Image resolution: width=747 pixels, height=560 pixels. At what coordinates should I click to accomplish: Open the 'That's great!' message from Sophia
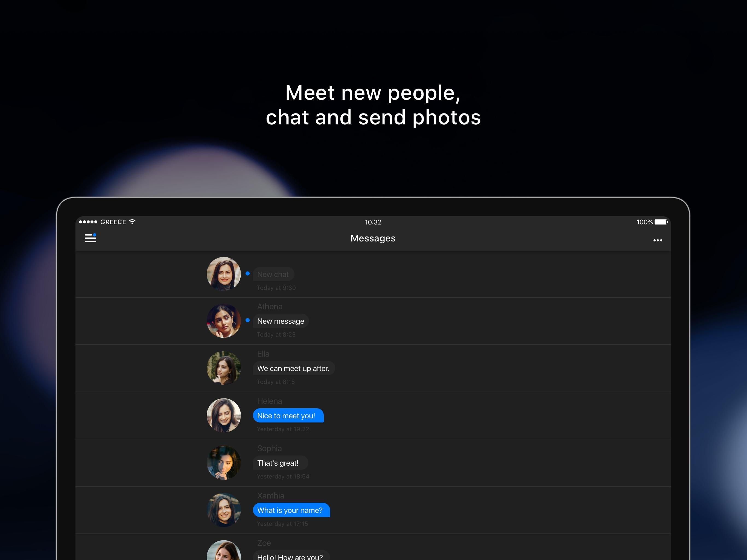tap(280, 463)
